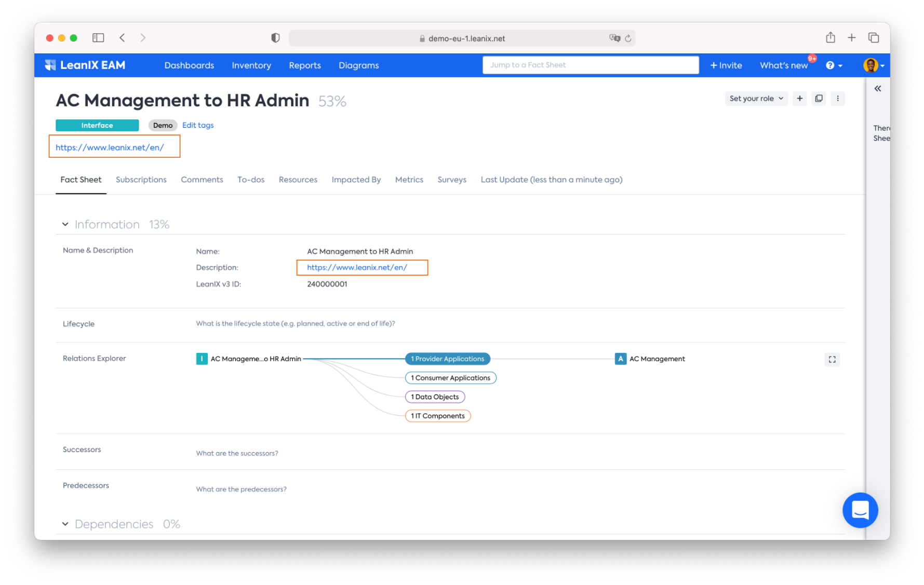The height and width of the screenshot is (585, 924).
Task: Click the lifecycle state placeholder text
Action: click(296, 323)
